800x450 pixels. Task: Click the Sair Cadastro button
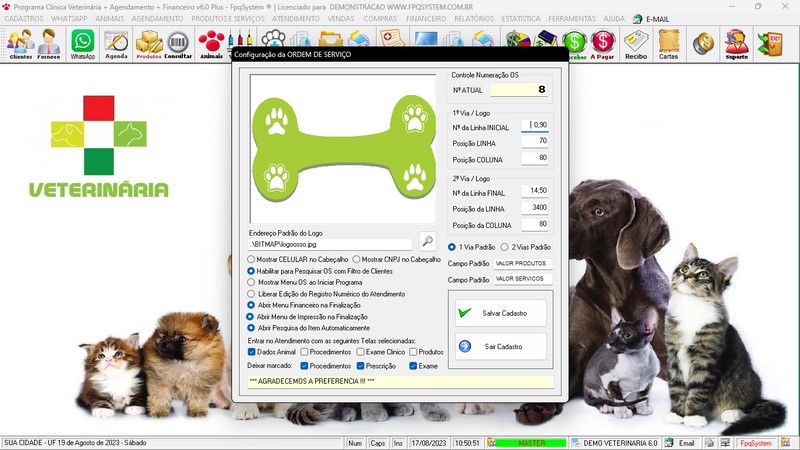pyautogui.click(x=501, y=346)
